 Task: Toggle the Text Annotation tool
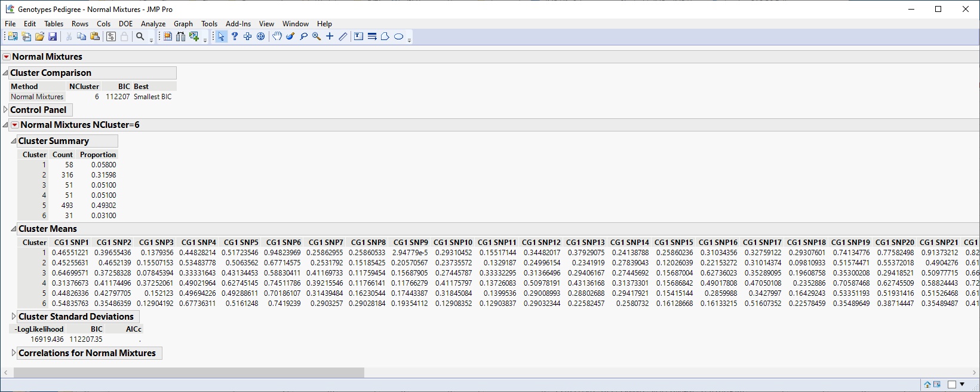pos(358,36)
